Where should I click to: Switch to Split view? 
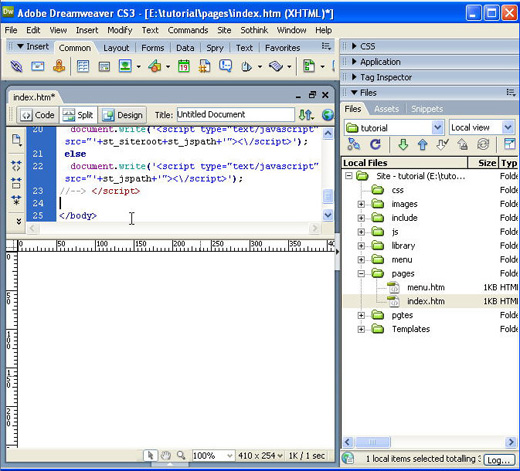78,115
